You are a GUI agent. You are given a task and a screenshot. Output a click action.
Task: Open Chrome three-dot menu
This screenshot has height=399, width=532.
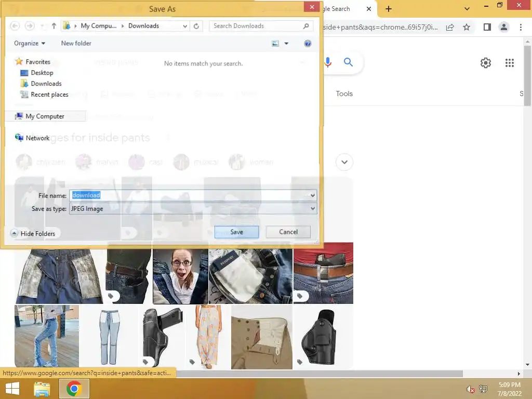(x=521, y=27)
